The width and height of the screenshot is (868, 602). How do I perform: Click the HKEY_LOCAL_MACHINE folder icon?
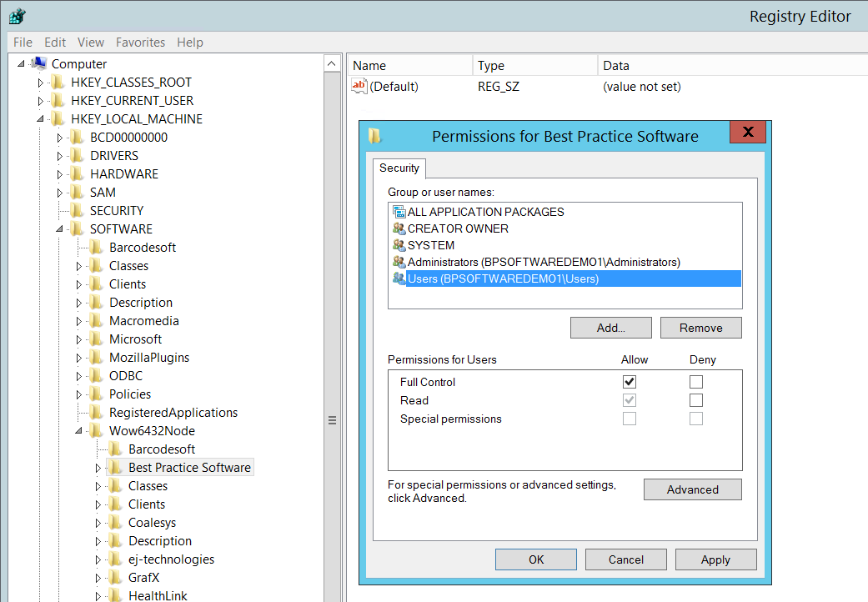(57, 119)
